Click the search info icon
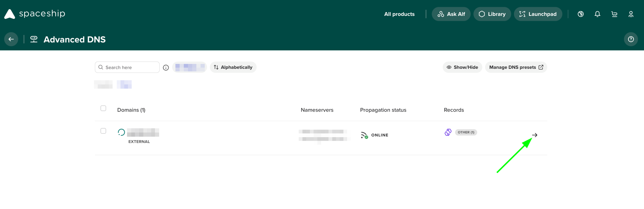Screen dimensions: 644x209 [x=166, y=68]
